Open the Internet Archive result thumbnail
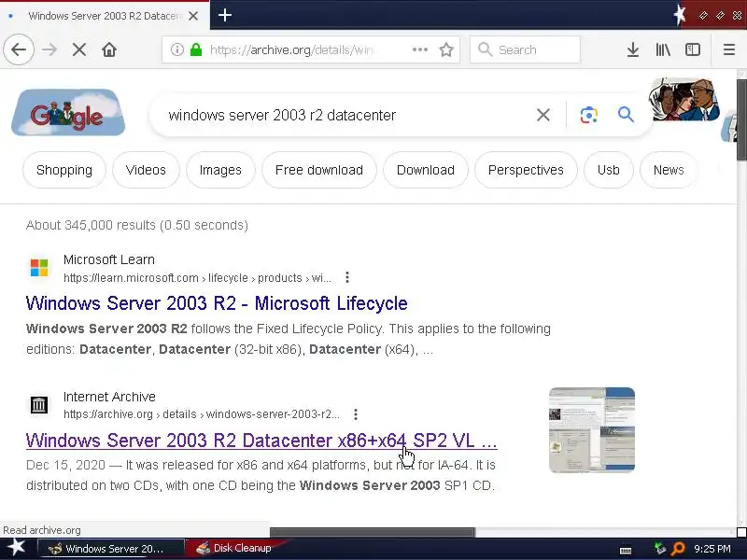Screen dimensions: 747x560 pyautogui.click(x=592, y=430)
